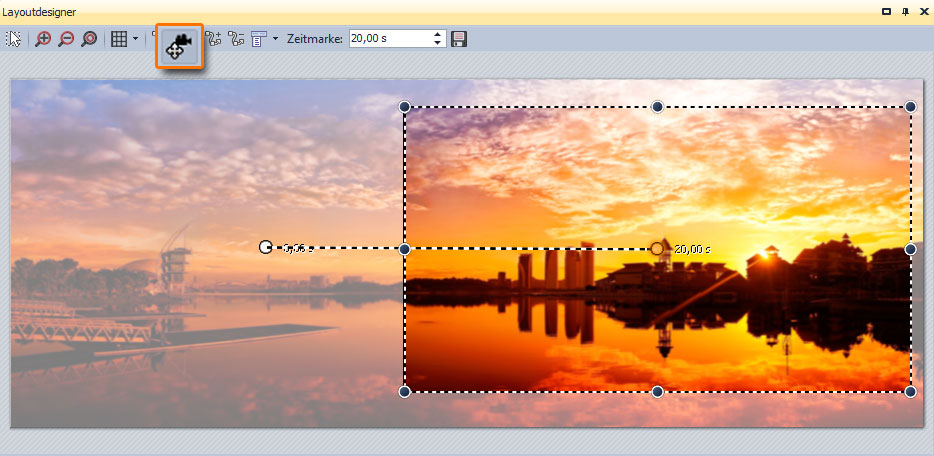Open the grid options dropdown arrow

tap(135, 39)
